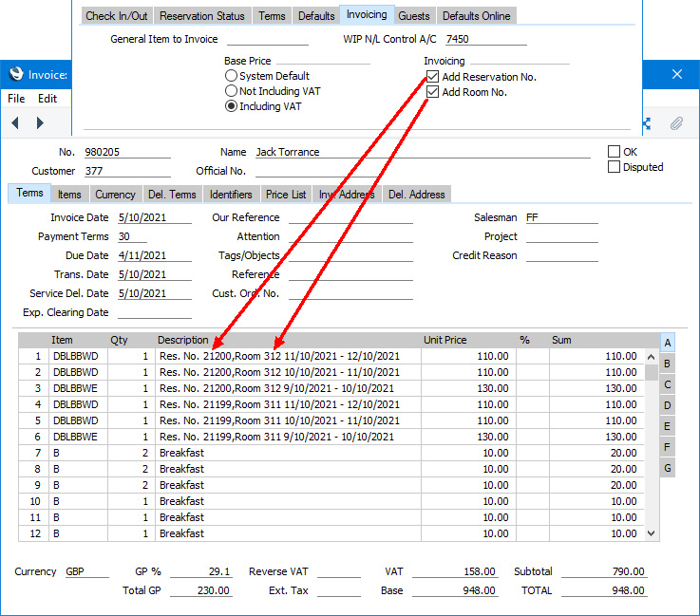Open the Identifiers tab
This screenshot has height=616, width=700.
(231, 195)
